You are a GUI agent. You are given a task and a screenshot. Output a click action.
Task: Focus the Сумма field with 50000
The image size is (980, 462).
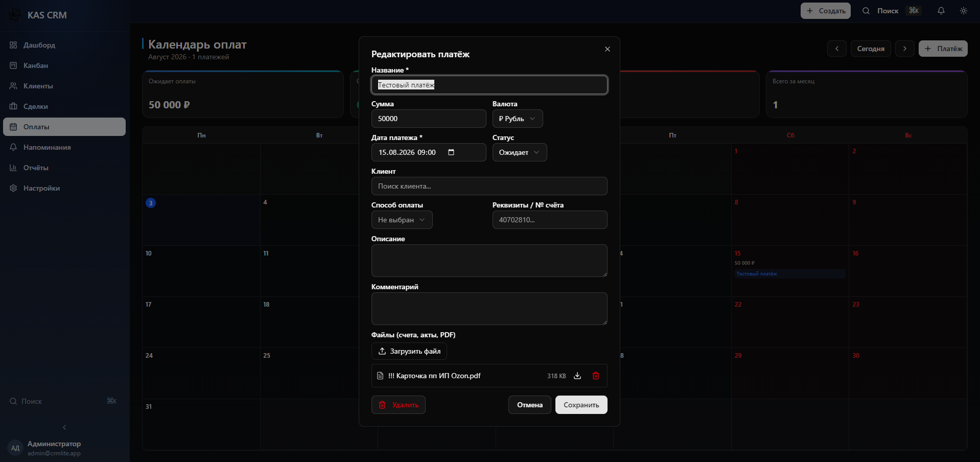[x=429, y=119]
